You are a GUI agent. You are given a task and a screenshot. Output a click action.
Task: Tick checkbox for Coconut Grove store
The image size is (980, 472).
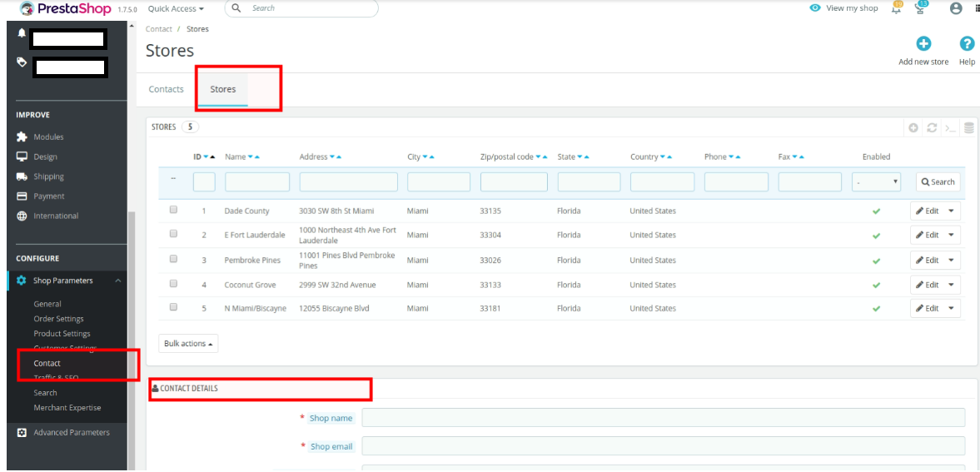174,283
